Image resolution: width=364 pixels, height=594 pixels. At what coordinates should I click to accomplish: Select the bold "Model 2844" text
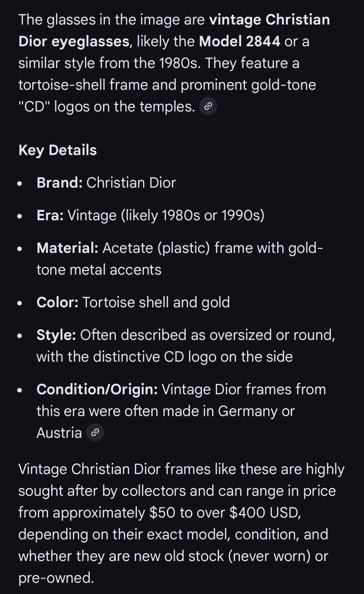tap(239, 41)
